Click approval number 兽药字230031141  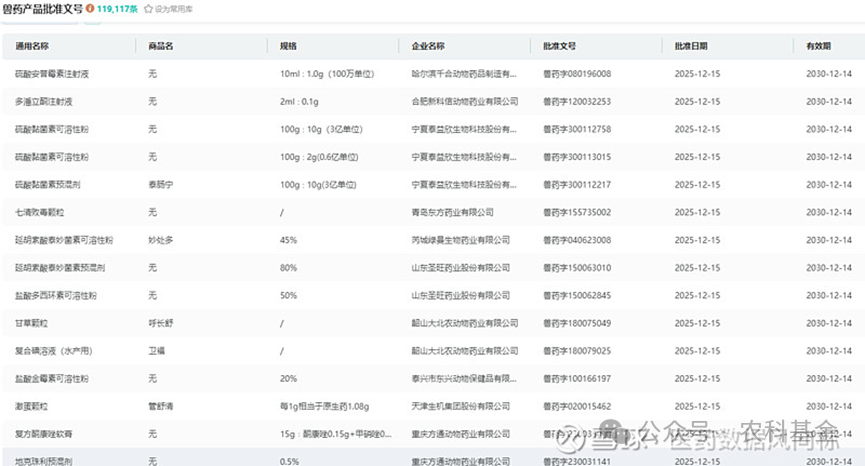point(577,461)
